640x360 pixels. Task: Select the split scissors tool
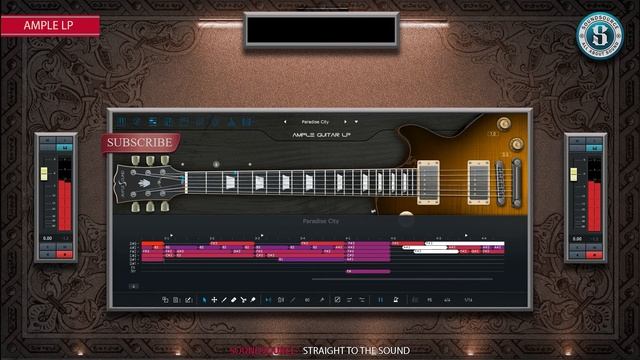point(243,300)
